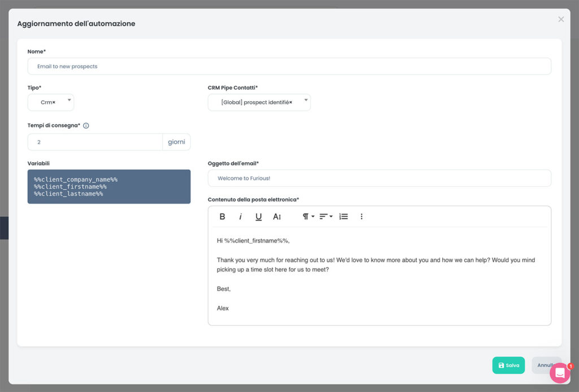The width and height of the screenshot is (579, 392).
Task: Expand the CRM Pipe Contatti dropdown arrow
Action: (306, 100)
